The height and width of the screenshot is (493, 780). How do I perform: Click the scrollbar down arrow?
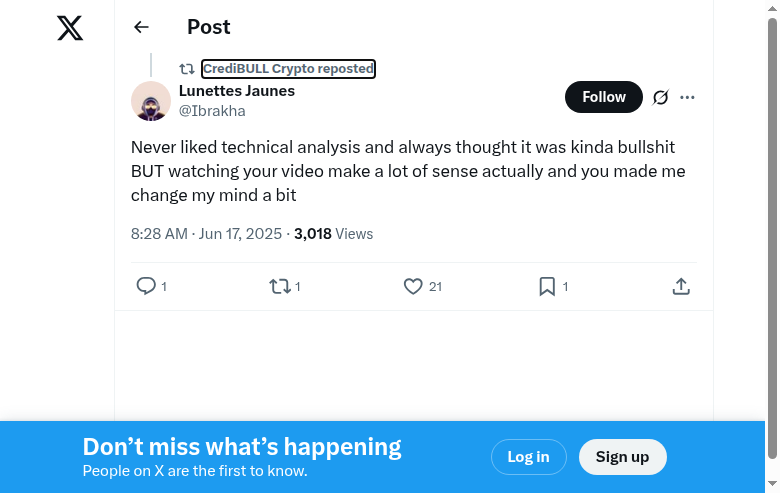[772, 486]
